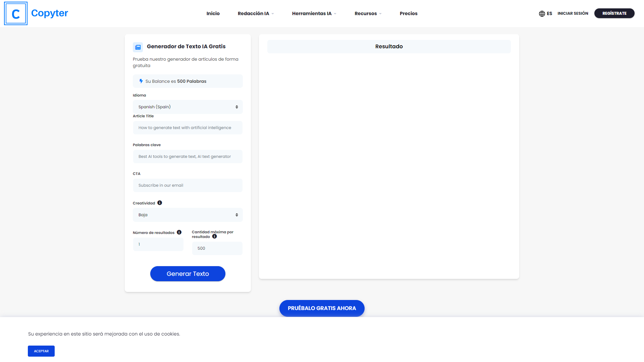This screenshot has width=644, height=362.
Task: Click the cookies notice text
Action: click(104, 334)
